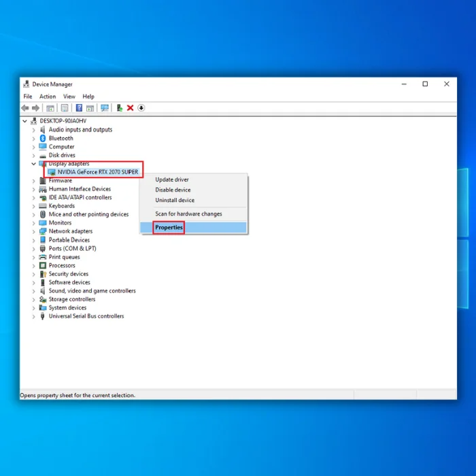Select Update driver from the context menu
The height and width of the screenshot is (476, 476).
pyautogui.click(x=172, y=180)
